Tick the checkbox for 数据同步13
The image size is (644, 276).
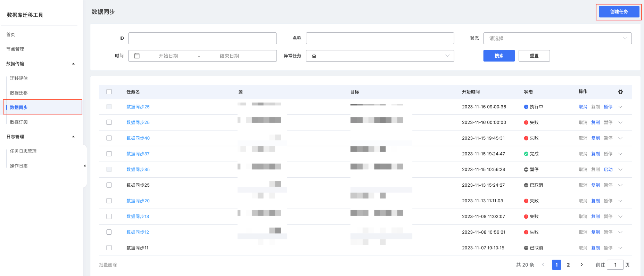pos(109,216)
